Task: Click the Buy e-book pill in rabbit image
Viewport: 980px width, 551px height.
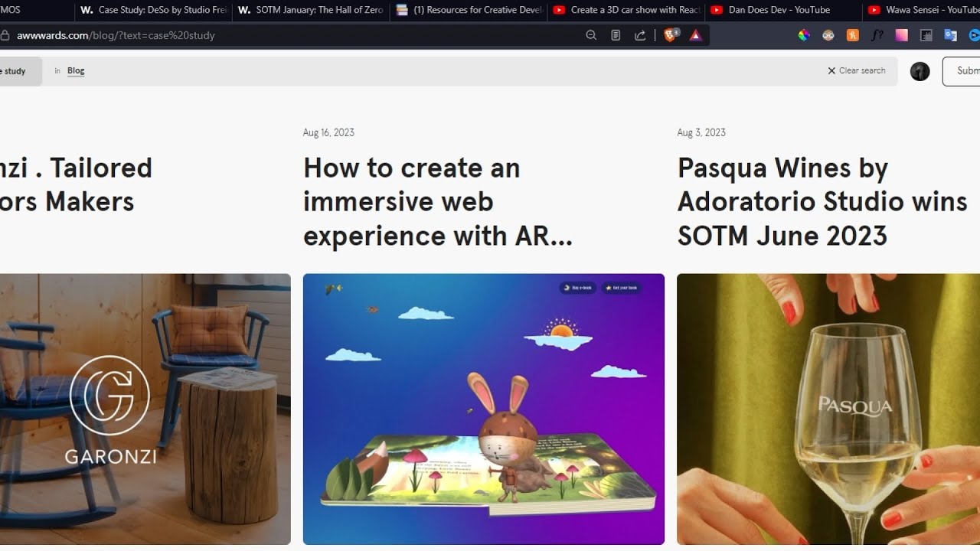Action: (578, 288)
